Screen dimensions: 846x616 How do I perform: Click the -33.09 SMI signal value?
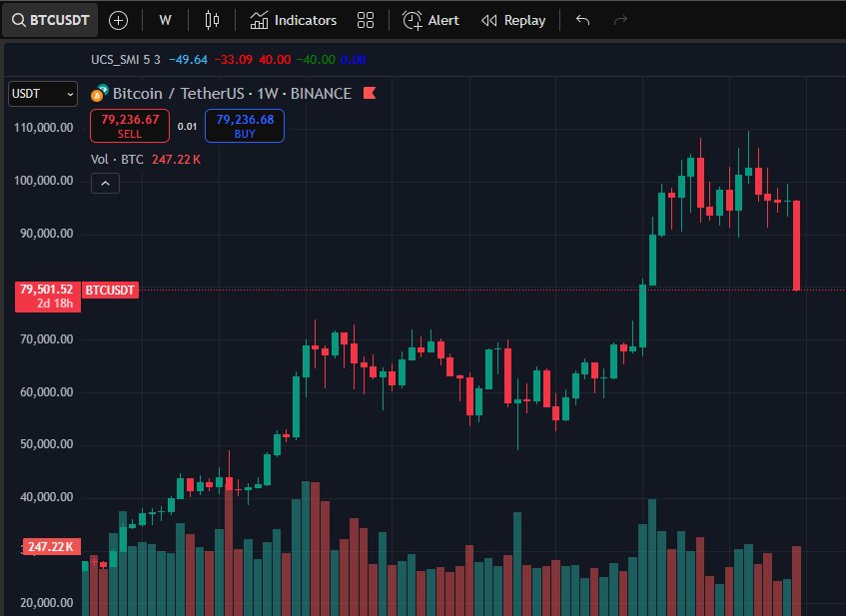coord(233,59)
